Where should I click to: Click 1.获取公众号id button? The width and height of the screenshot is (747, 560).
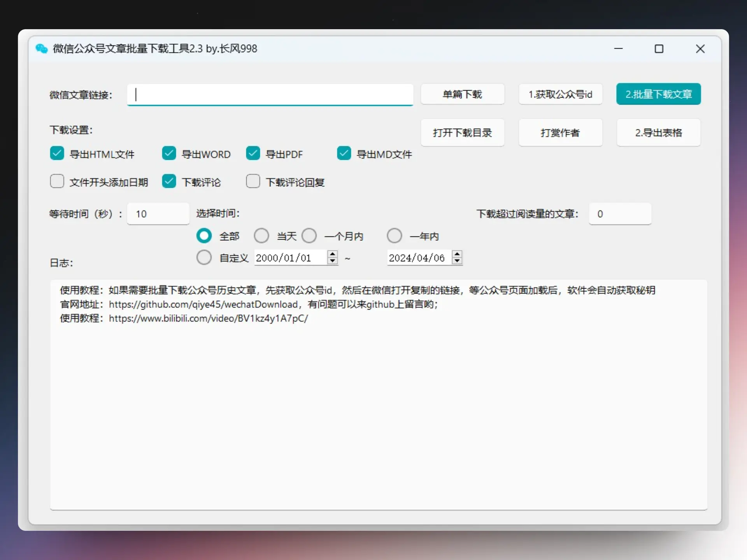coord(560,94)
